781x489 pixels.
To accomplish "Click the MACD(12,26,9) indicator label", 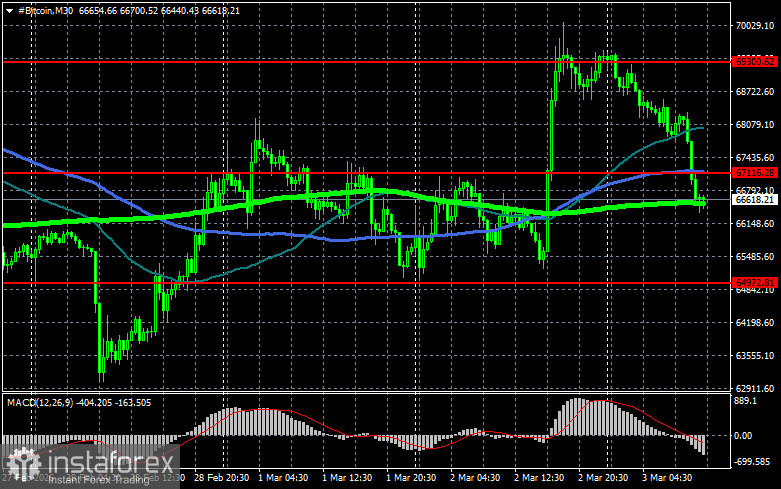I will point(40,402).
